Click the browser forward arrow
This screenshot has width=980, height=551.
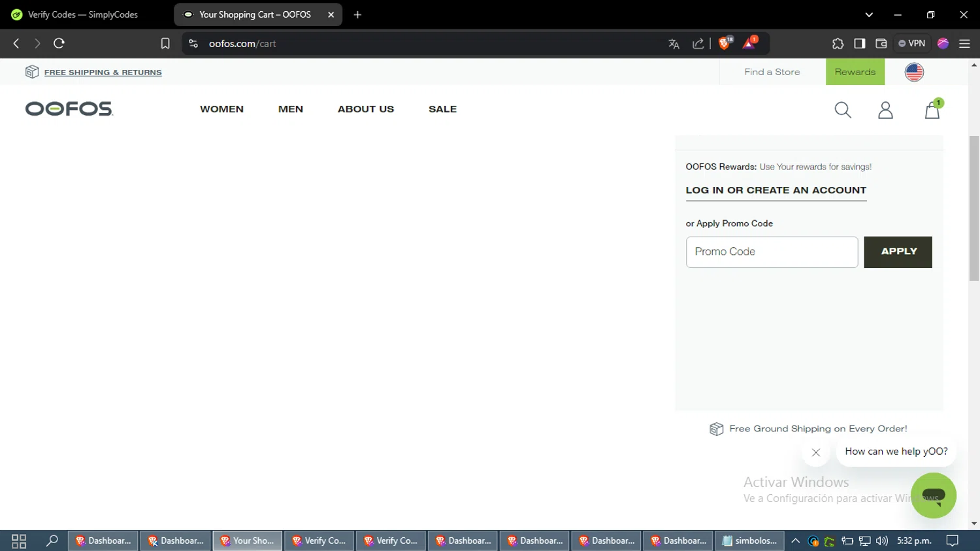(37, 43)
